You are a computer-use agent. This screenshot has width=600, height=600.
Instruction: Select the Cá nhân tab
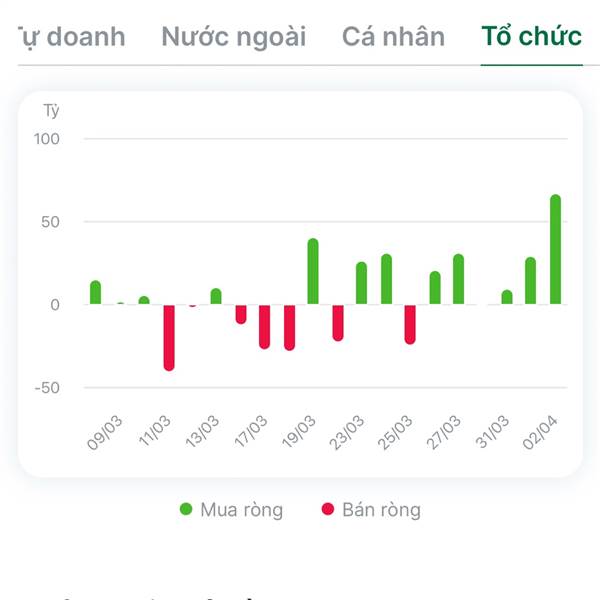pyautogui.click(x=393, y=37)
